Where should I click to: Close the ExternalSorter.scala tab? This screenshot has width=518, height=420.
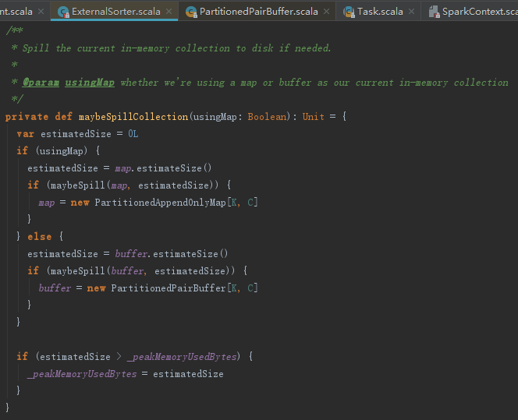169,12
